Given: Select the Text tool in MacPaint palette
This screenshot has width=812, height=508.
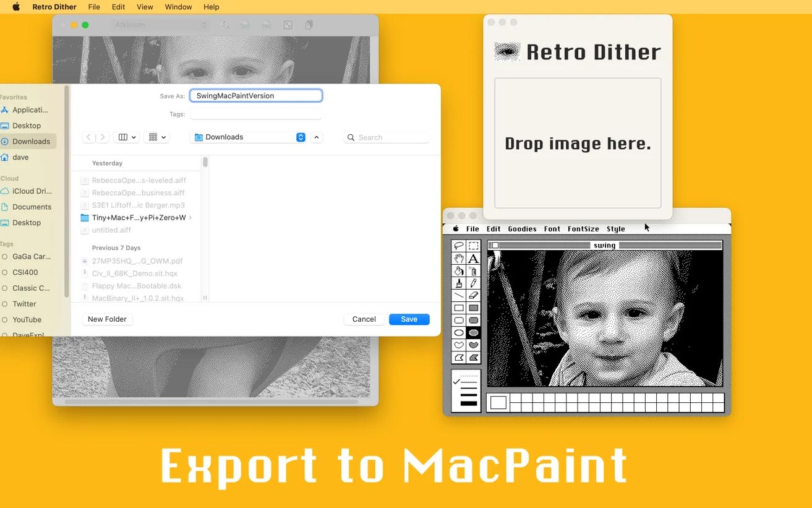Looking at the screenshot, I should pos(475,259).
